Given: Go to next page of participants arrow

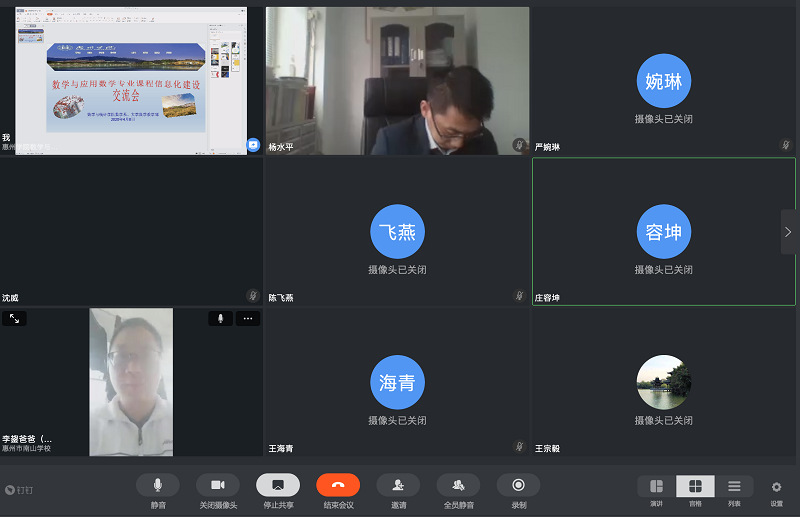Looking at the screenshot, I should [788, 232].
